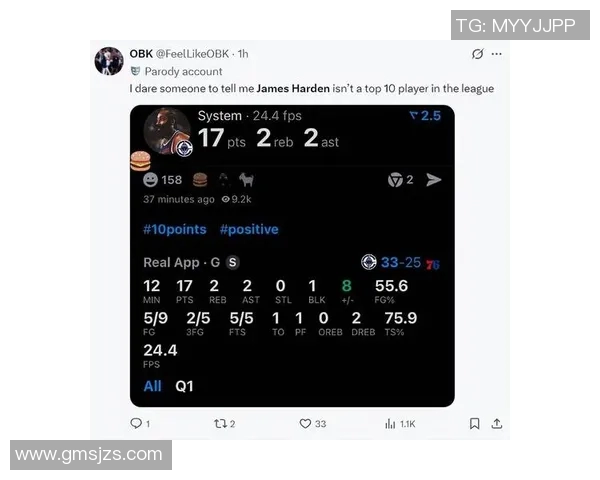
Task: Open the view analytics bar chart icon
Action: tap(390, 423)
